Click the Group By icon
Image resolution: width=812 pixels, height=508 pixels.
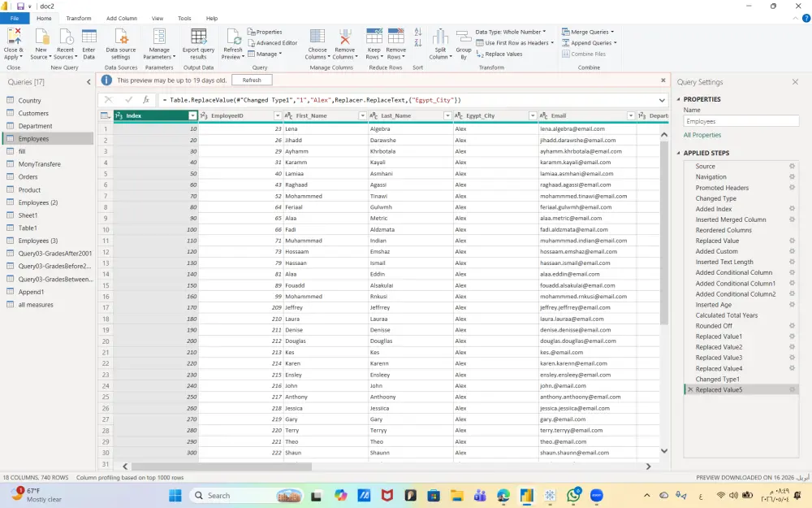tap(464, 37)
